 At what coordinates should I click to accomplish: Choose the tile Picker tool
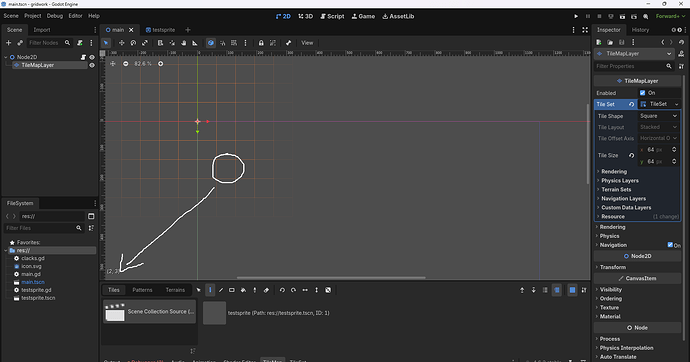254,290
